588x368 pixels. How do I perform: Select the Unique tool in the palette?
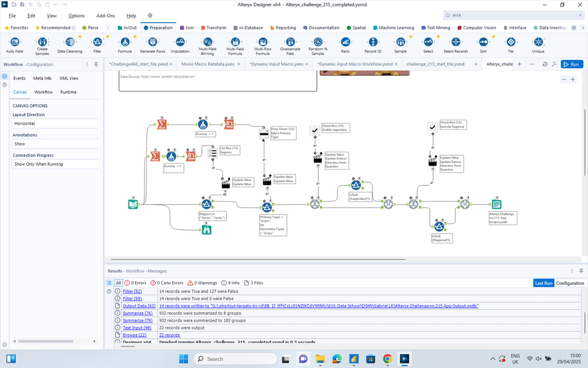pos(538,42)
